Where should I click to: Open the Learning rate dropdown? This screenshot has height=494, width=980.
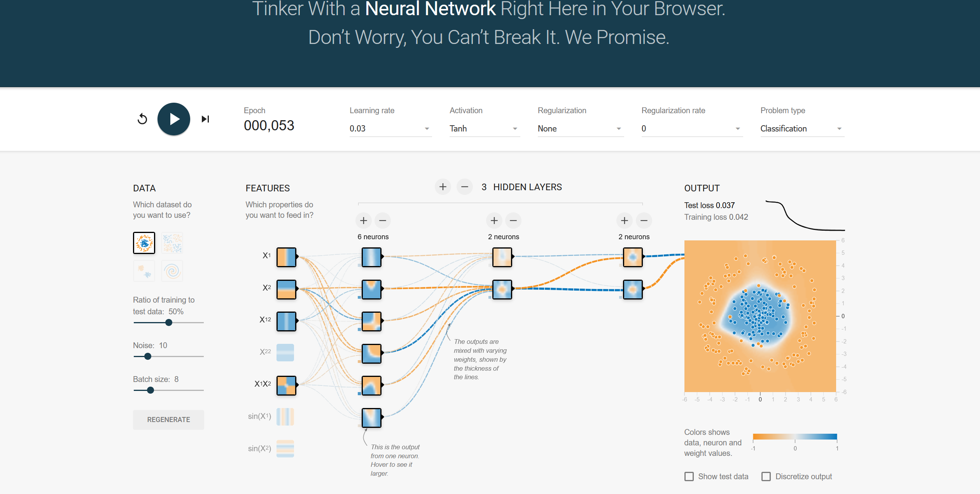390,129
